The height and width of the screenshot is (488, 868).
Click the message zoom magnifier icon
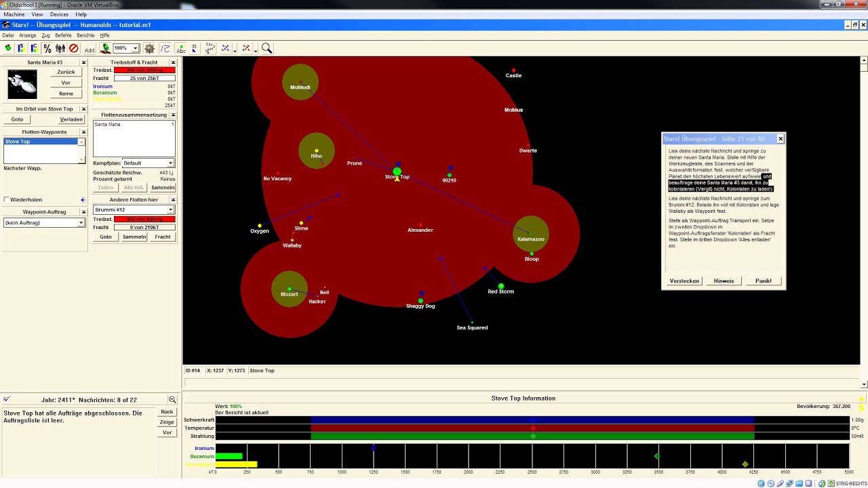tap(172, 400)
